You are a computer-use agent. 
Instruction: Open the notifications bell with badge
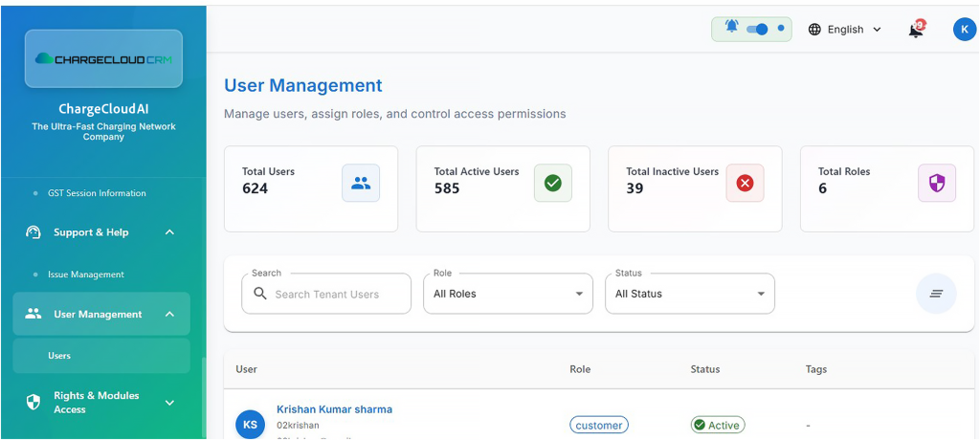tap(916, 30)
